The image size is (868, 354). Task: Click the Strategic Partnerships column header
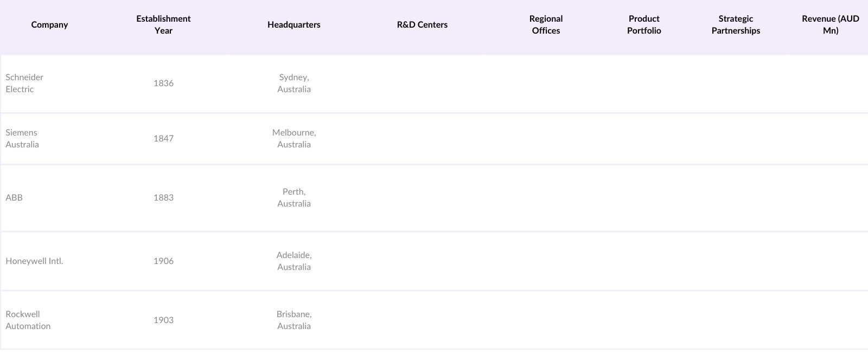point(736,24)
